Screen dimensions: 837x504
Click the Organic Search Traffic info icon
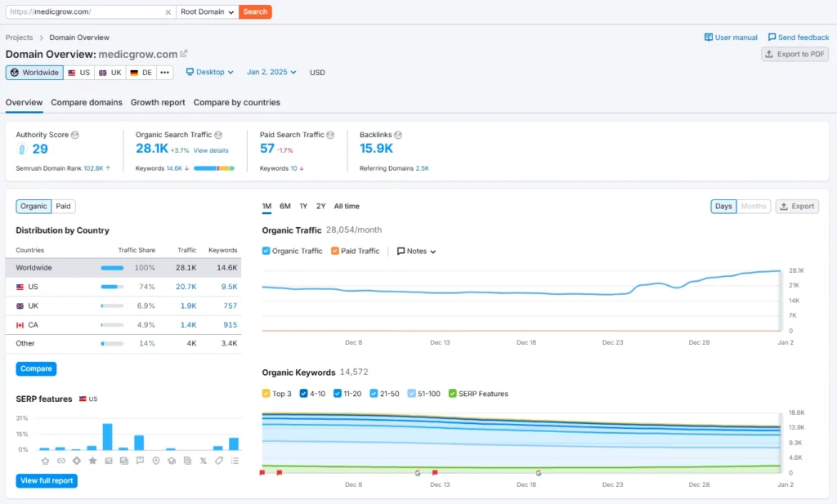(x=218, y=135)
